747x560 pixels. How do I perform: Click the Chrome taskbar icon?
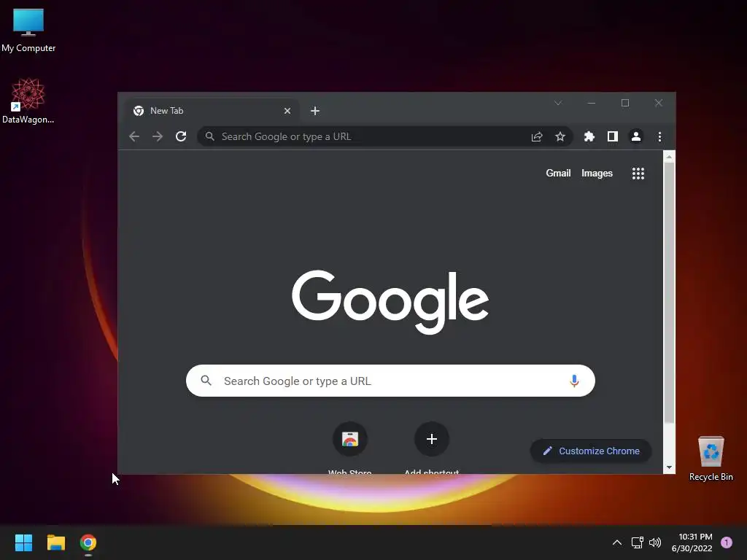[x=88, y=542]
